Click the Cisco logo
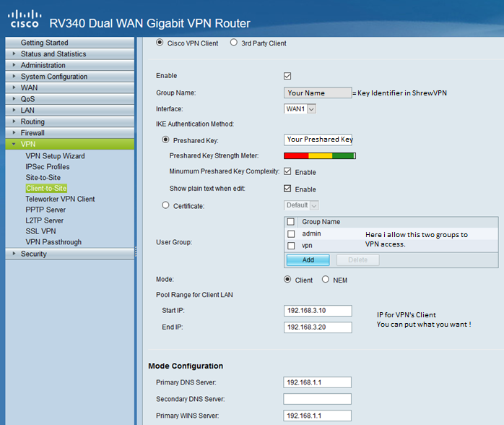Screen dimensions: 504x425 click(x=25, y=19)
